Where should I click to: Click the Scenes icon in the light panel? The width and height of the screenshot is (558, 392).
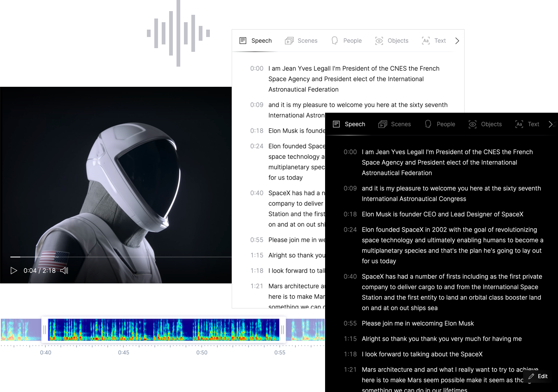pos(289,41)
